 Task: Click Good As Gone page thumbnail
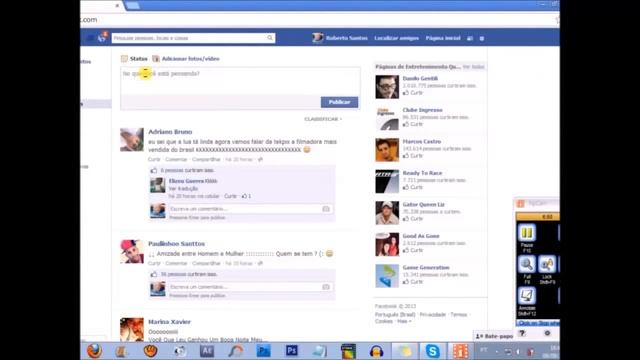point(387,244)
